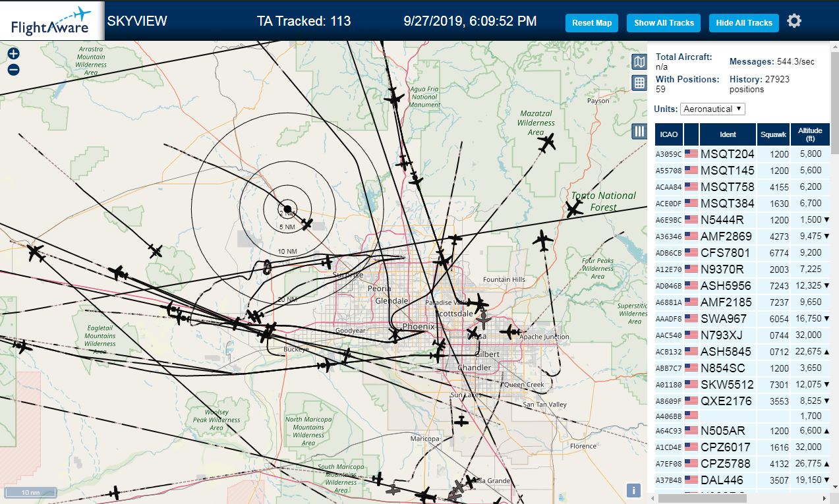Viewport: 839px width, 504px height.
Task: Click the US flag in DAL446 row
Action: (x=691, y=480)
